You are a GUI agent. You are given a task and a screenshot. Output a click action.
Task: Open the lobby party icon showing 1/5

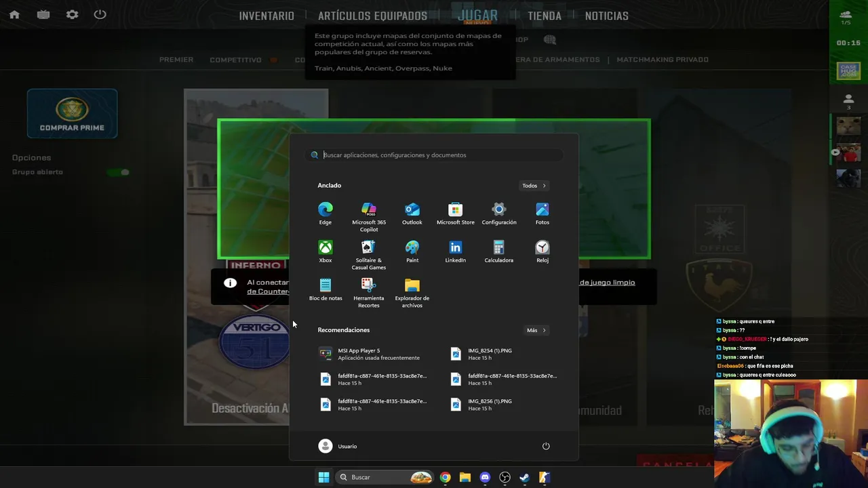[846, 18]
